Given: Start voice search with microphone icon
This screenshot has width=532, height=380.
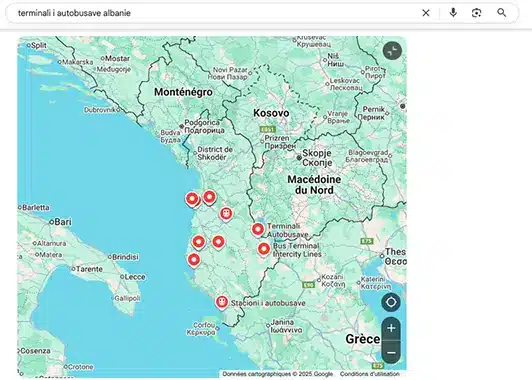Looking at the screenshot, I should [x=453, y=13].
